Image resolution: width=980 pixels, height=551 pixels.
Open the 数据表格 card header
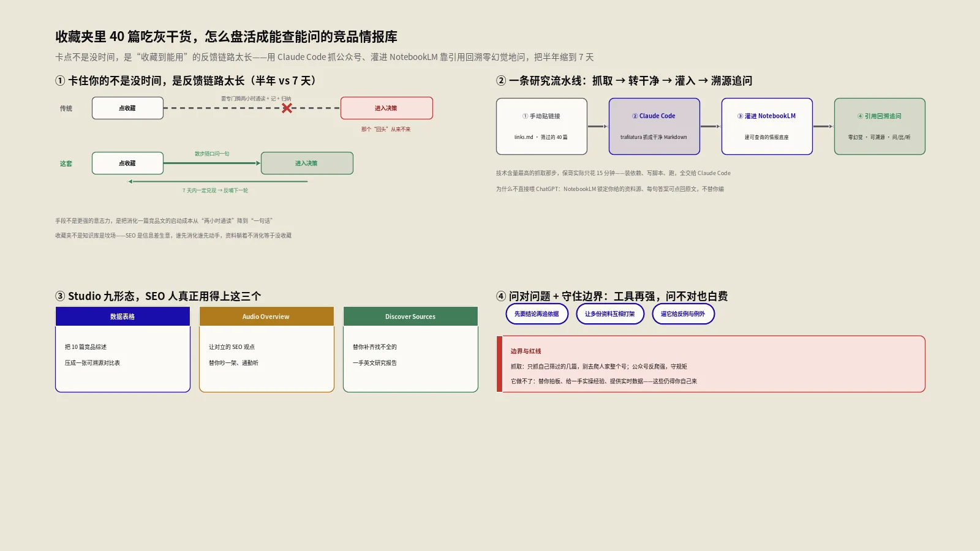pos(123,317)
